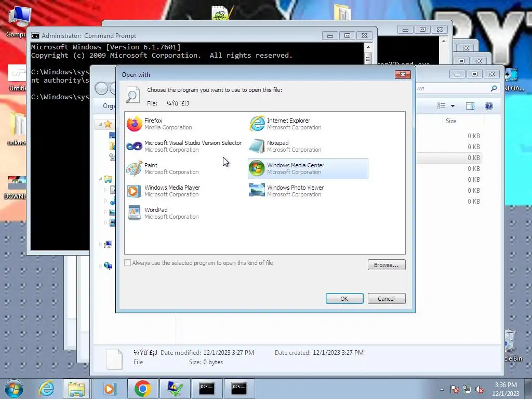The image size is (532, 399).
Task: Tick 'Always use the selected program' checkbox
Action: (128, 263)
